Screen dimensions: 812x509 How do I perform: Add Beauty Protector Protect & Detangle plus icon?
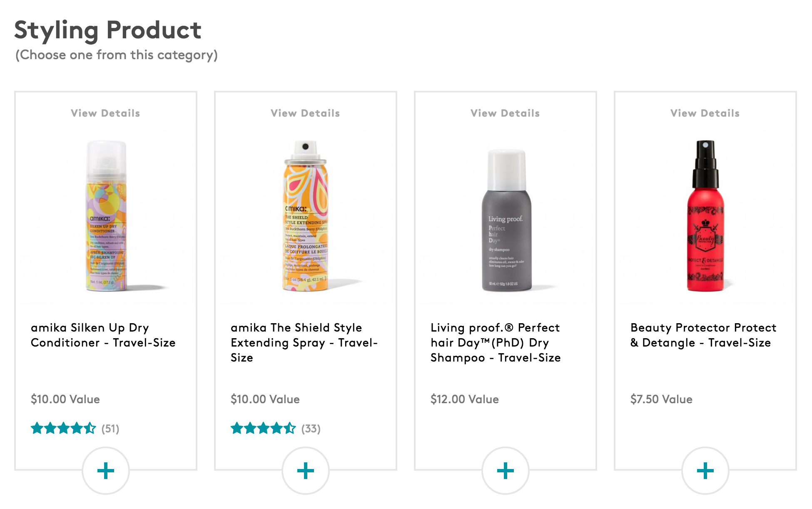click(x=705, y=471)
